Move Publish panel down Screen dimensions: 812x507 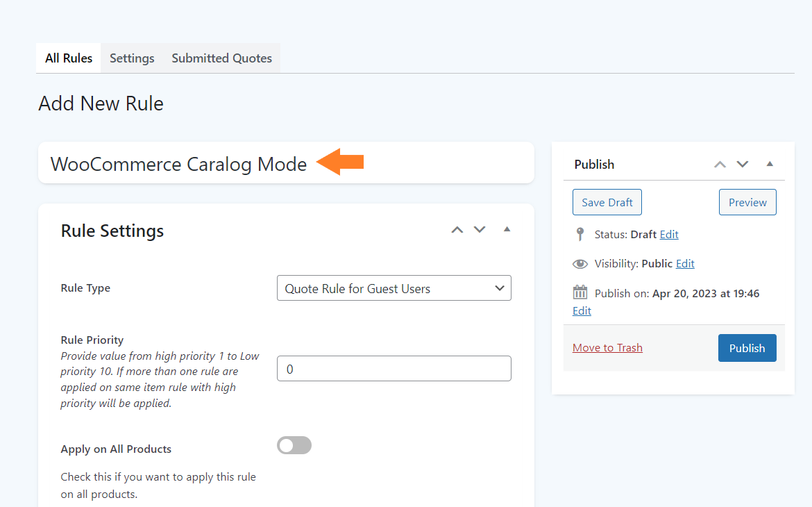click(743, 165)
